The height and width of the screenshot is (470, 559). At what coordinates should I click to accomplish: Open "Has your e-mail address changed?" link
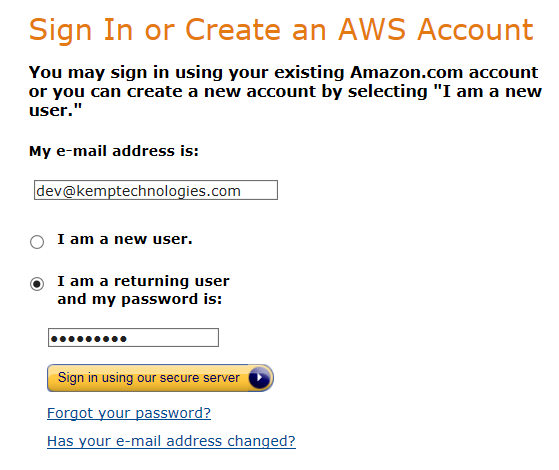click(x=171, y=441)
